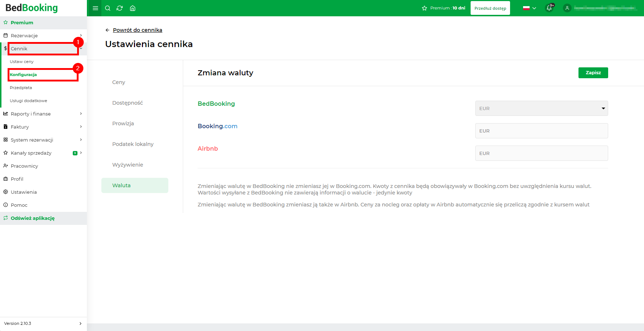Click the Cennik menu label
This screenshot has width=644, height=331.
pyautogui.click(x=19, y=49)
